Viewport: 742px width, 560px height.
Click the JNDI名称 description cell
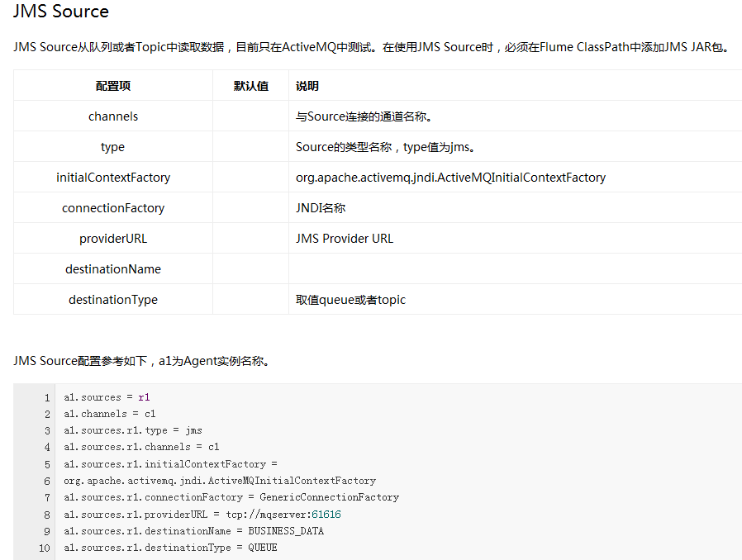coord(321,208)
